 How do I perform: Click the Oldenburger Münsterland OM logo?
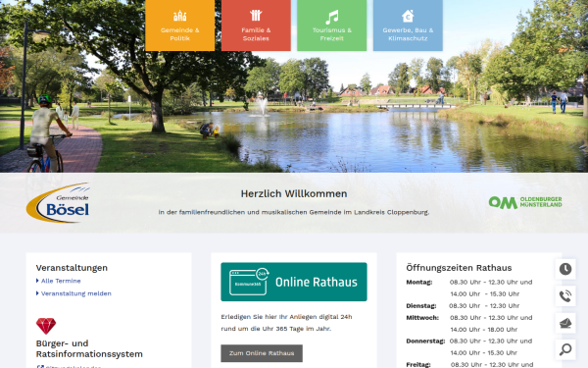click(x=525, y=202)
